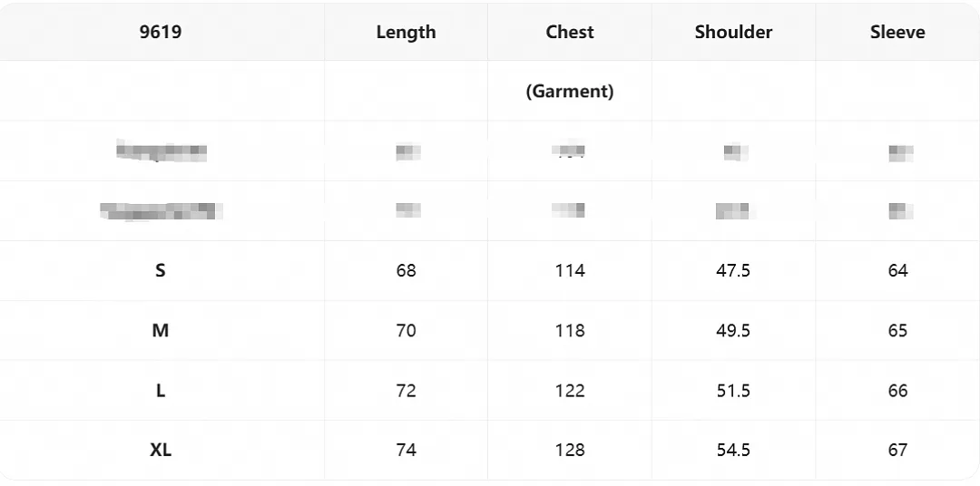Select the S size row label

(161, 270)
